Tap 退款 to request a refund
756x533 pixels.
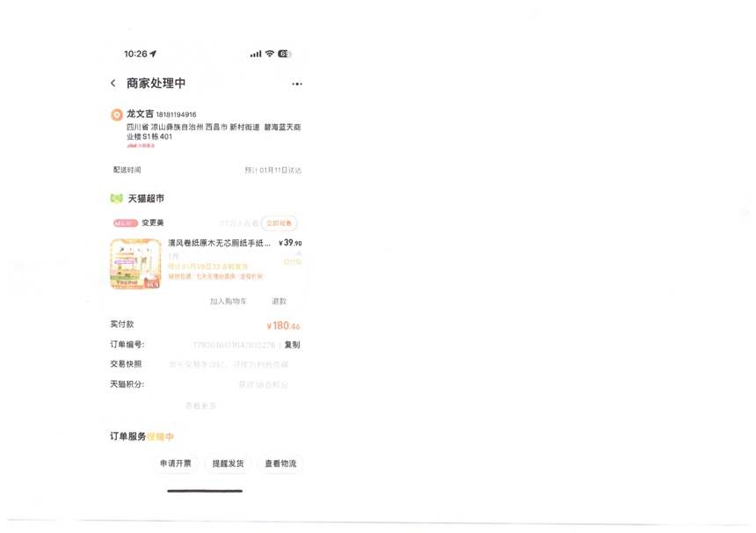pos(280,302)
